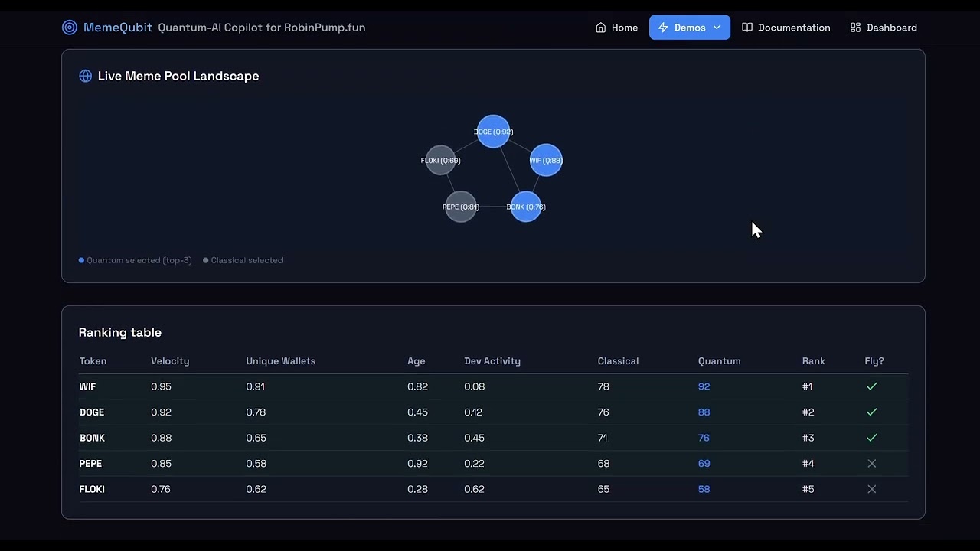
Task: Click the globe icon beside Live Meme Pool Landscape
Action: (86, 76)
